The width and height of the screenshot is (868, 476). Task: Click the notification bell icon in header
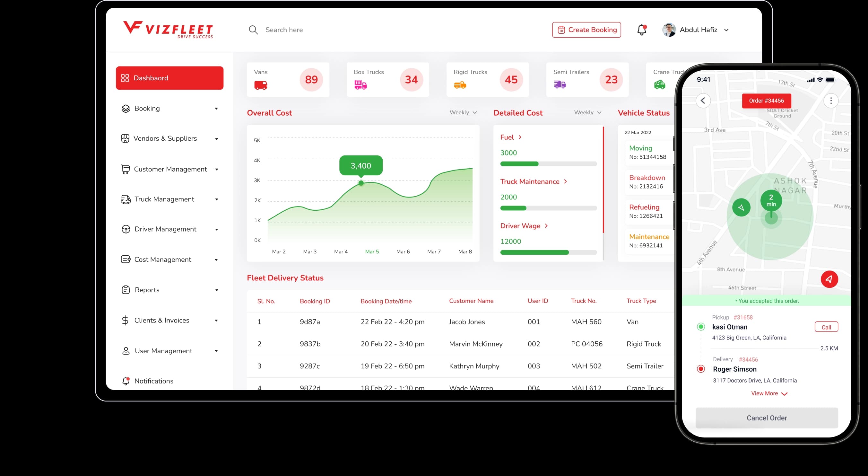click(x=642, y=30)
